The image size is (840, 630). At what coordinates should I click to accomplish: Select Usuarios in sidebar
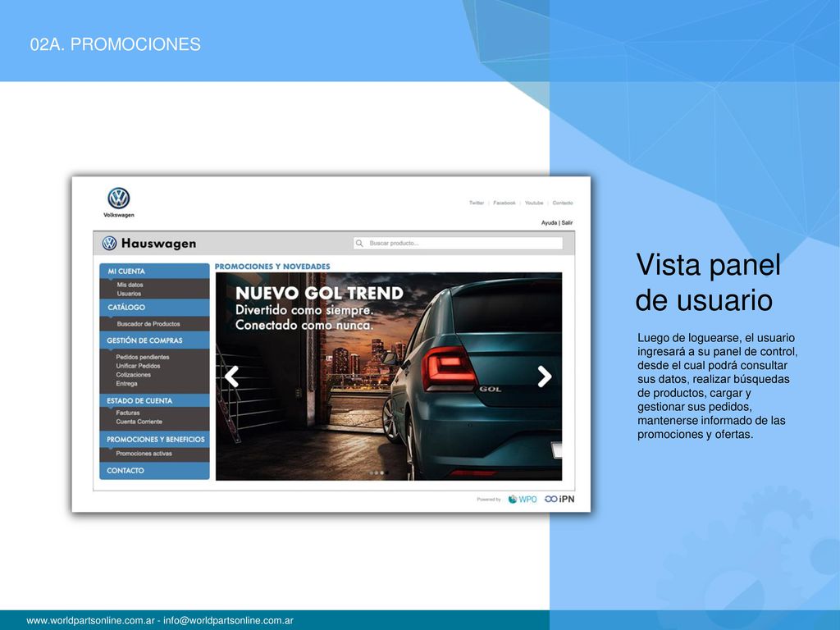(x=129, y=294)
